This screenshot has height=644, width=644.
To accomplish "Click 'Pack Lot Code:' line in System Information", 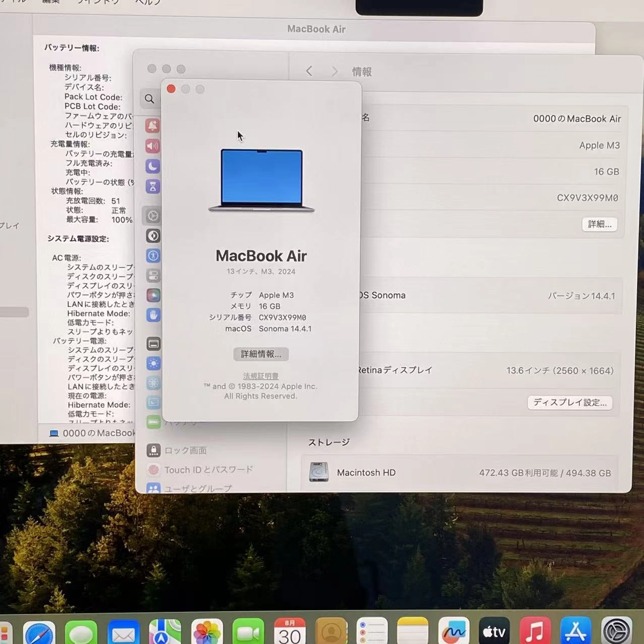I will pos(93,97).
